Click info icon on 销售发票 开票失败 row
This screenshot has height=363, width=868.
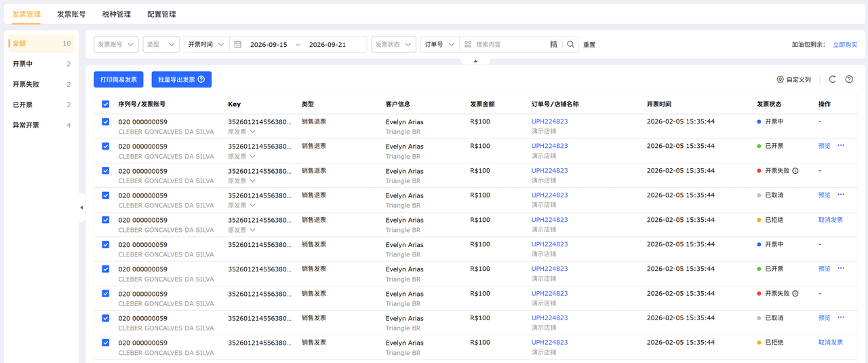pos(795,294)
